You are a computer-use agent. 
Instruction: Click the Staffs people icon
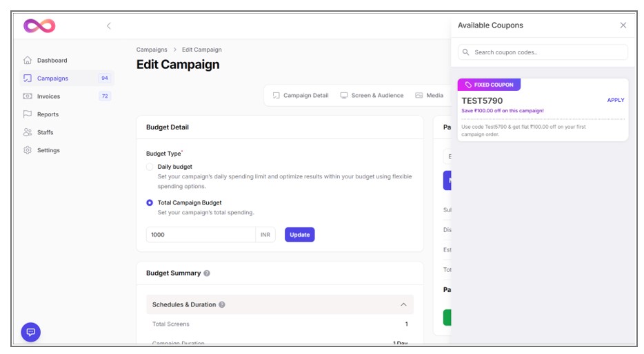[x=28, y=132]
